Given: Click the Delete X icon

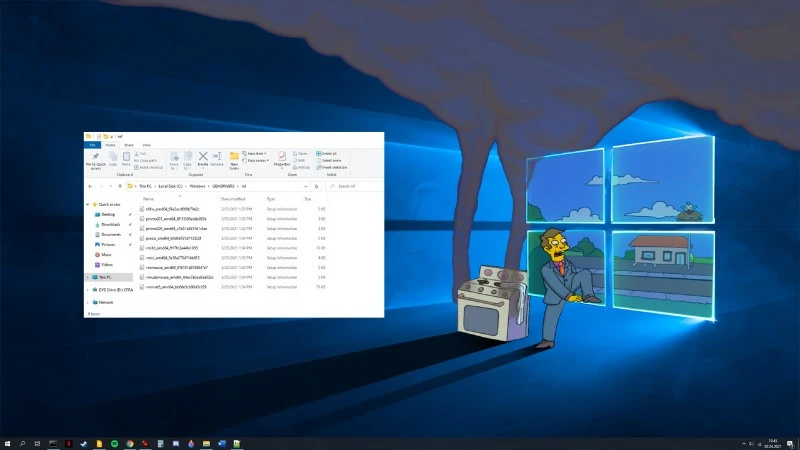Looking at the screenshot, I should 203,156.
